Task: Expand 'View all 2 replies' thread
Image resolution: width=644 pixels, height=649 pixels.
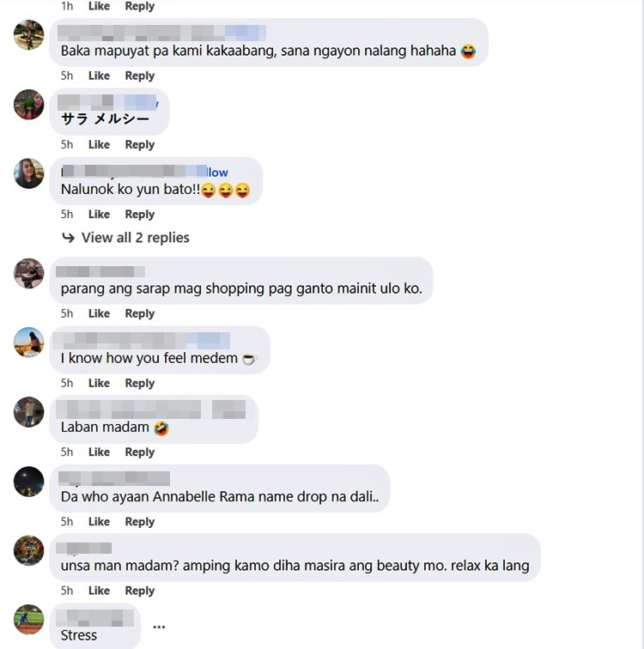Action: tap(135, 238)
